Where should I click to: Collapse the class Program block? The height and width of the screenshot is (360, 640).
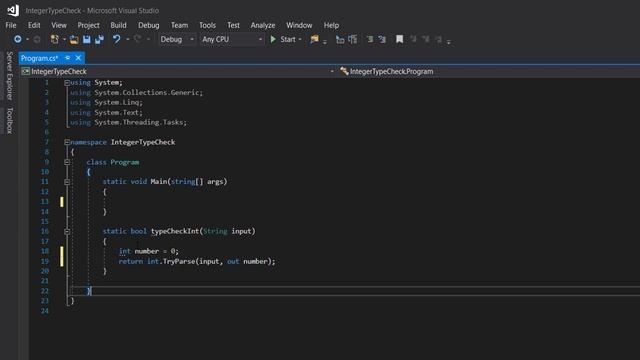point(67,162)
